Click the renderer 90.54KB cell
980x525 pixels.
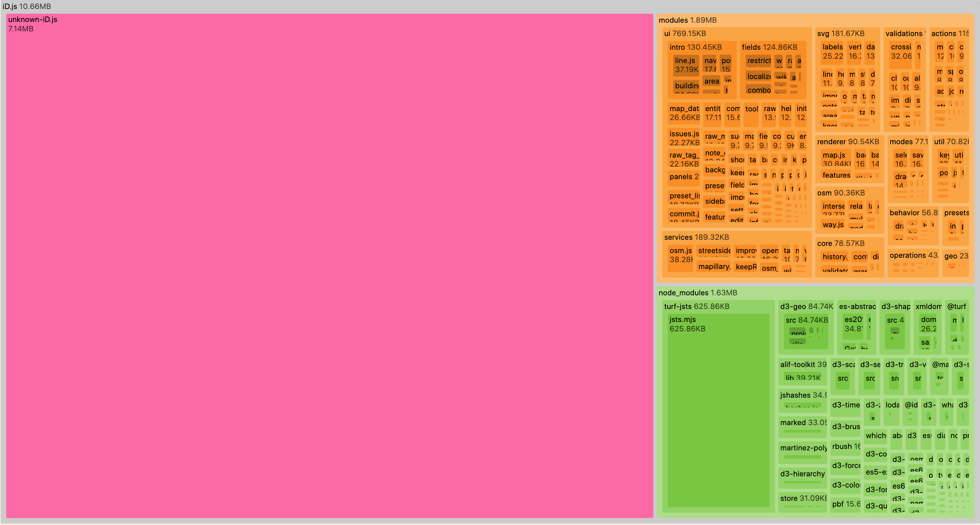(848, 142)
